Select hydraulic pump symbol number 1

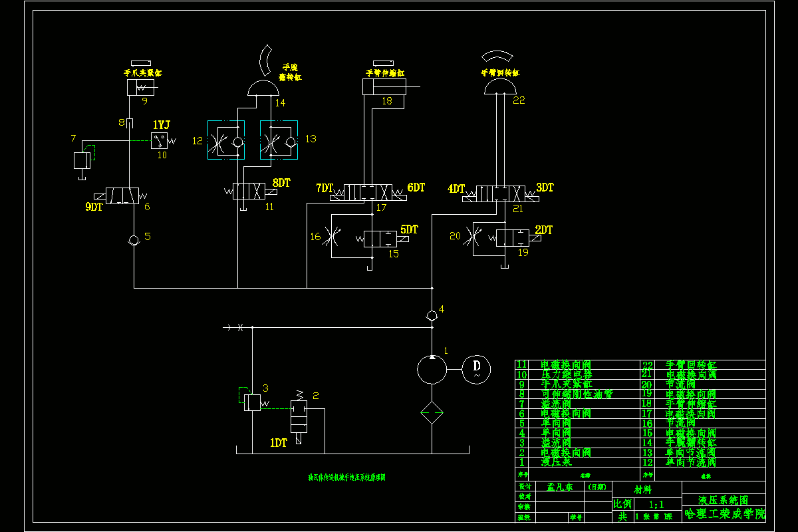[432, 369]
